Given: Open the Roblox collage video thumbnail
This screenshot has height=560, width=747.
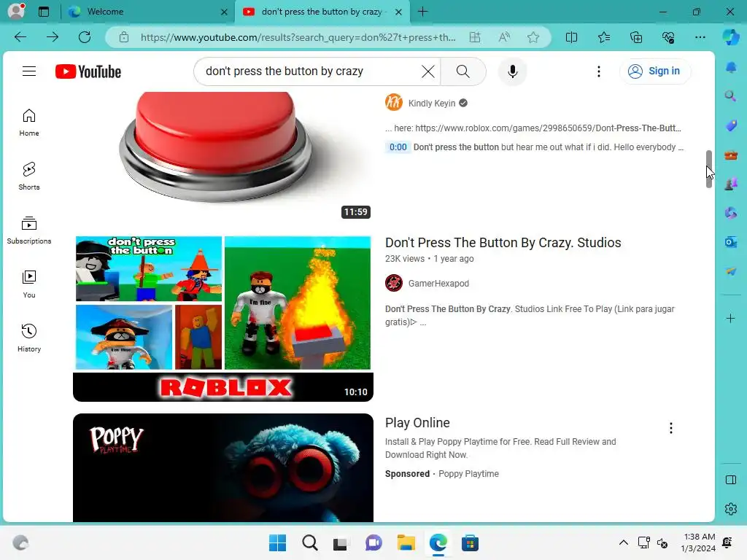Looking at the screenshot, I should (223, 319).
